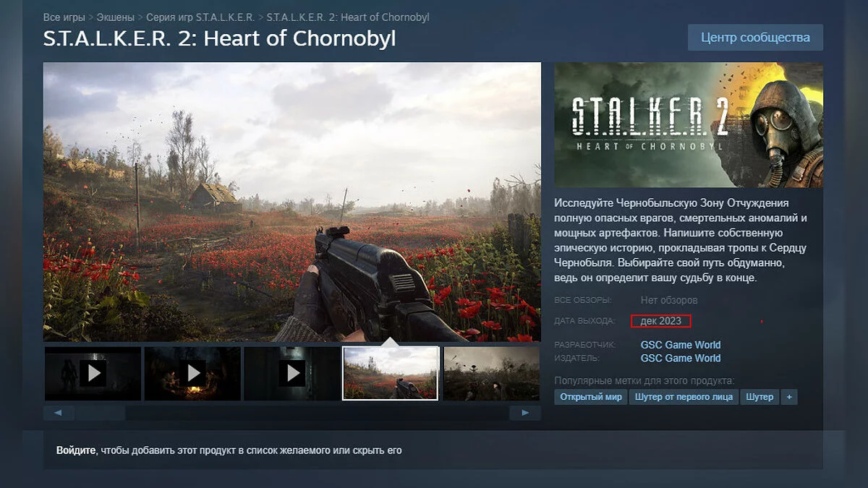Viewport: 868px width, 488px height.
Task: Click the left arrow of thumbnail strip
Action: point(59,413)
